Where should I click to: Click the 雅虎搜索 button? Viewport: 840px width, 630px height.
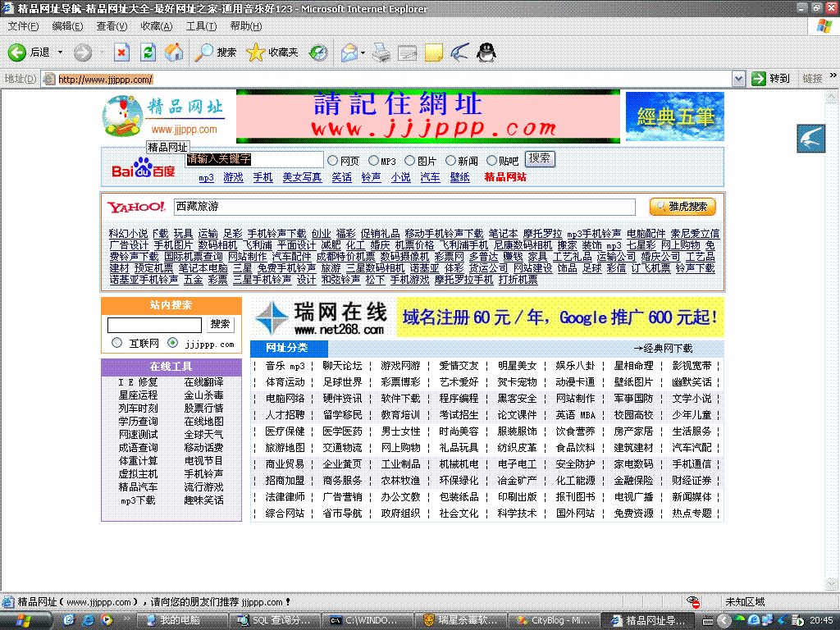point(682,207)
